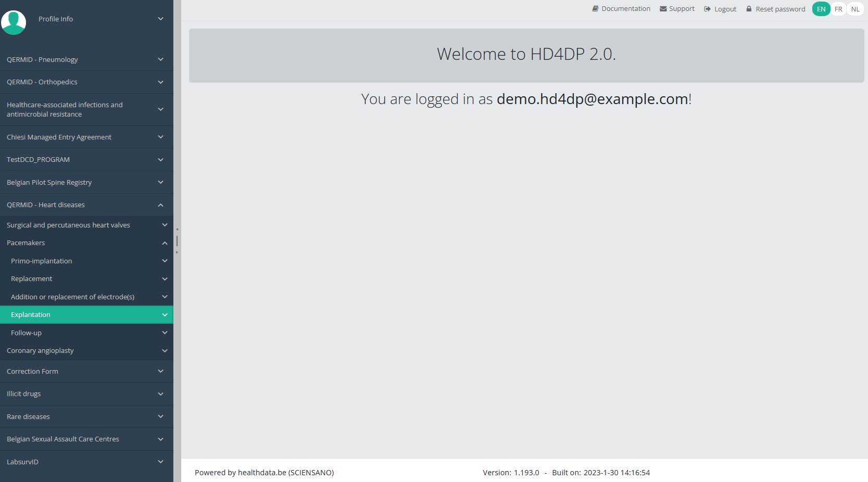Expand the LabsurvID chevron arrow
This screenshot has width=868, height=482.
pos(160,462)
